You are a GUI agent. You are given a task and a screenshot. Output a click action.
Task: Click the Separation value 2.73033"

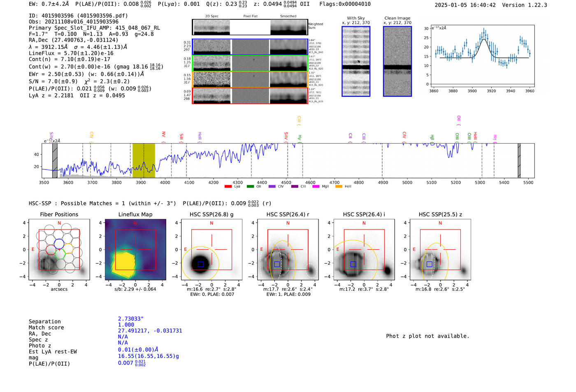click(130, 319)
